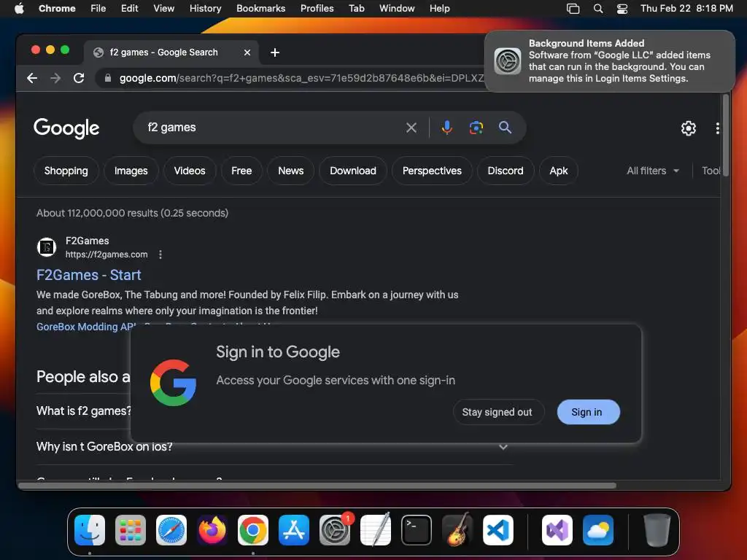The width and height of the screenshot is (747, 560).
Task: Click the address bar URL
Action: [301, 78]
